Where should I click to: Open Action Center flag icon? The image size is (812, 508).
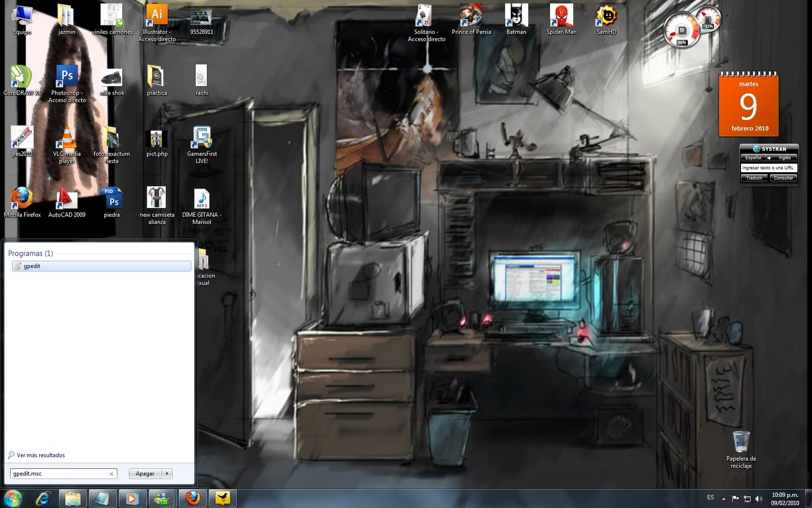click(x=735, y=499)
